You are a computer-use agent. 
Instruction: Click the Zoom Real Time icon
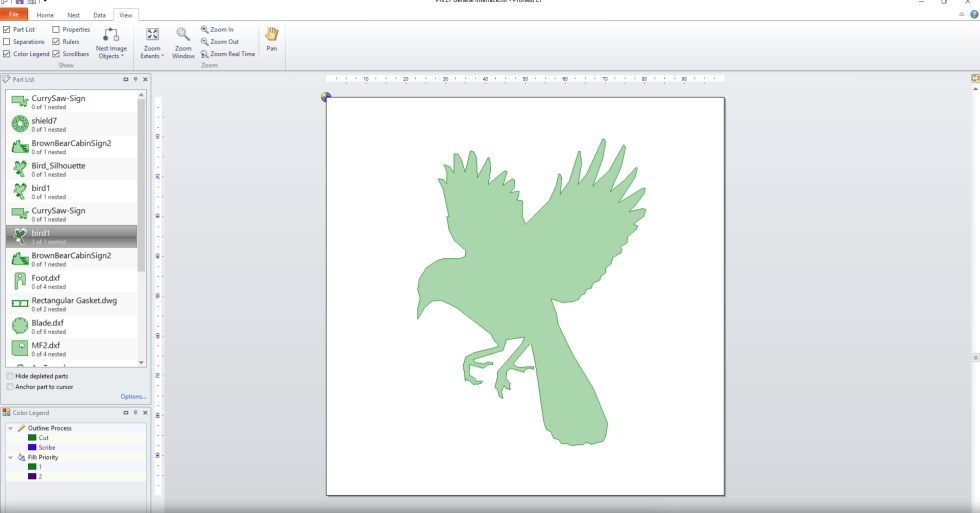tap(206, 54)
